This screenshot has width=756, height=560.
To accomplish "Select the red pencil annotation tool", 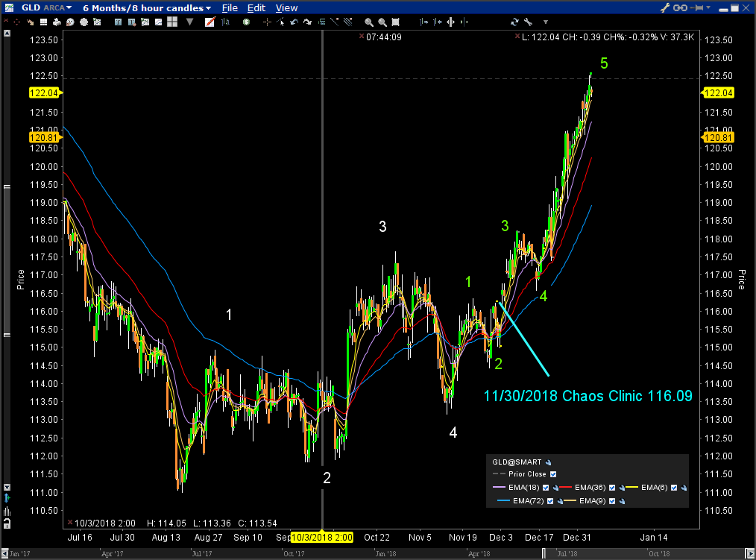I will (x=210, y=22).
